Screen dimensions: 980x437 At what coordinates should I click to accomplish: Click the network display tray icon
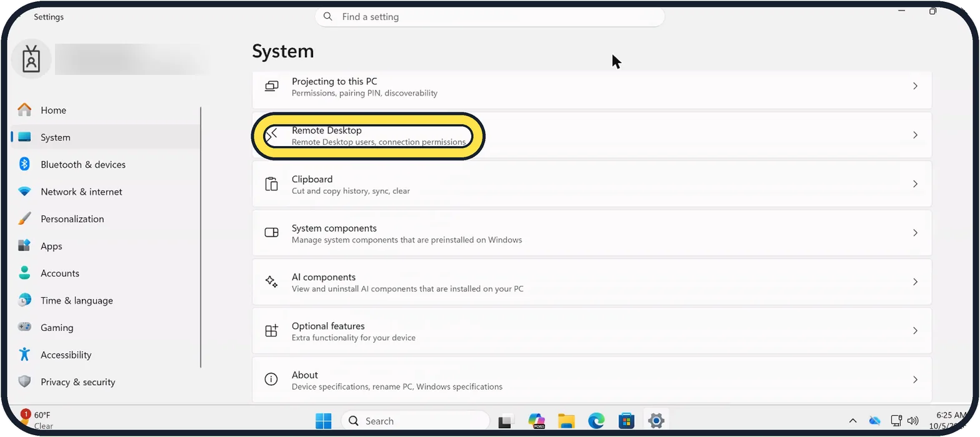pyautogui.click(x=896, y=421)
